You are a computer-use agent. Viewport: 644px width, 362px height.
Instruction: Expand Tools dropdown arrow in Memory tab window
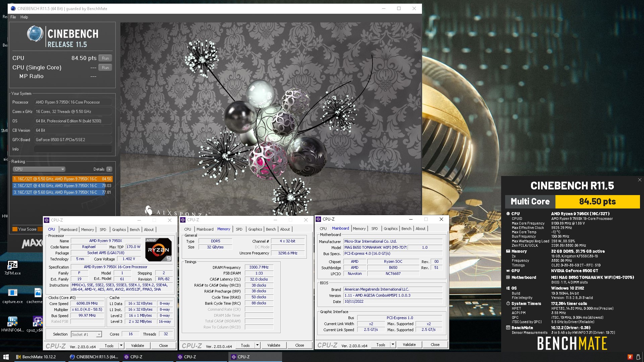(x=257, y=345)
